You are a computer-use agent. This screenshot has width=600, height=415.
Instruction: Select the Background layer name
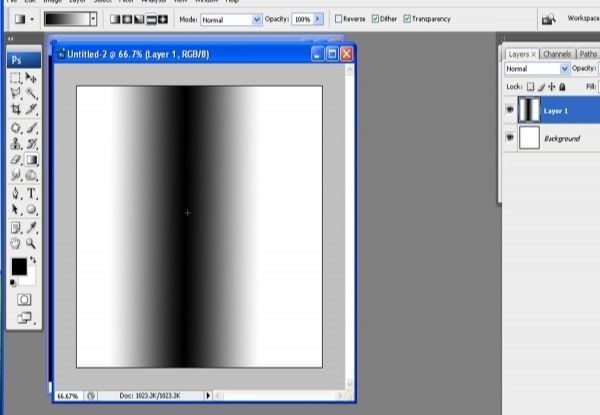pos(562,138)
